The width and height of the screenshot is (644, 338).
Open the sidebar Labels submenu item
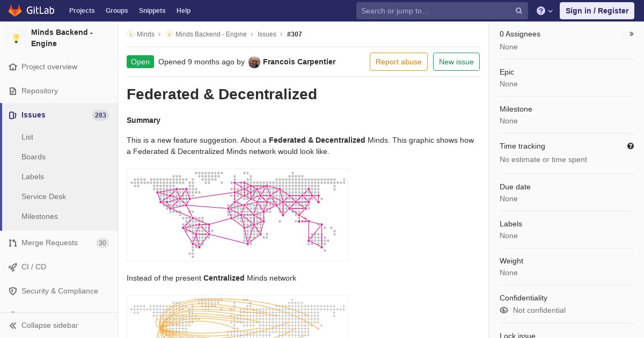[x=33, y=177]
